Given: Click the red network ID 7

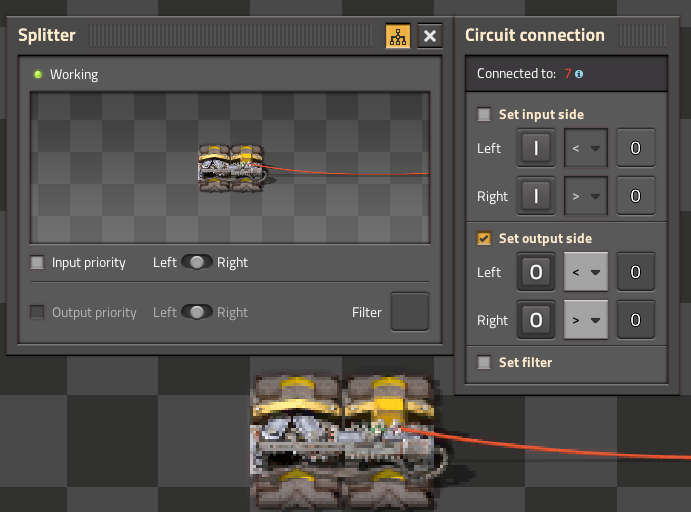Looking at the screenshot, I should (x=568, y=74).
